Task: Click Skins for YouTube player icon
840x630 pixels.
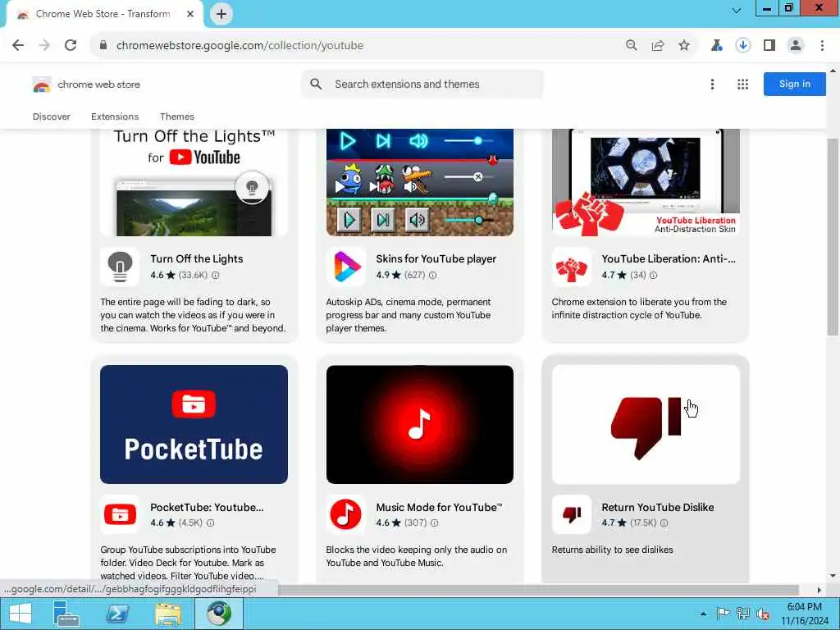Action: pyautogui.click(x=346, y=267)
